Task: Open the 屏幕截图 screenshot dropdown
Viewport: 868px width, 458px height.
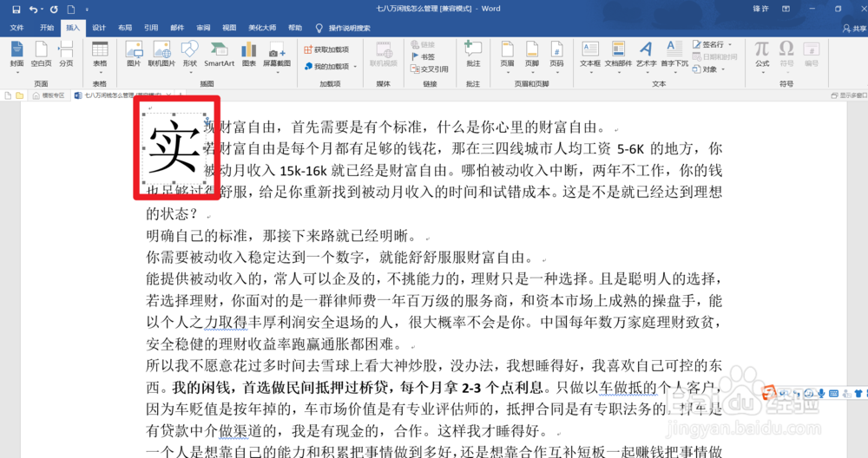Action: pyautogui.click(x=277, y=56)
